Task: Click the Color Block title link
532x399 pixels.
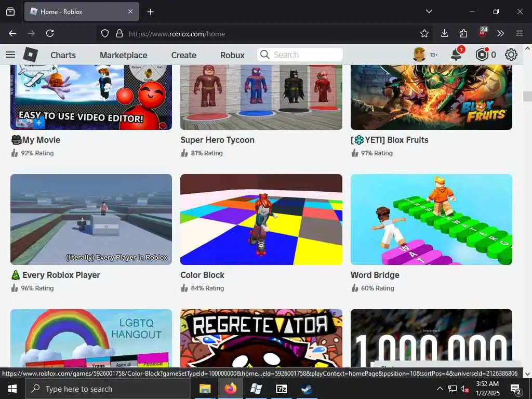Action: [202, 275]
